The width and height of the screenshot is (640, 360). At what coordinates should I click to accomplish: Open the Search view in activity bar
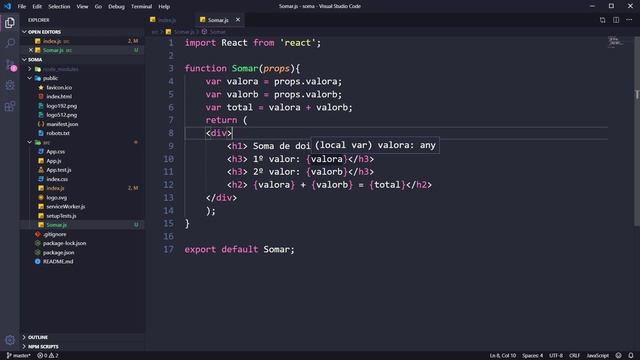tap(10, 43)
